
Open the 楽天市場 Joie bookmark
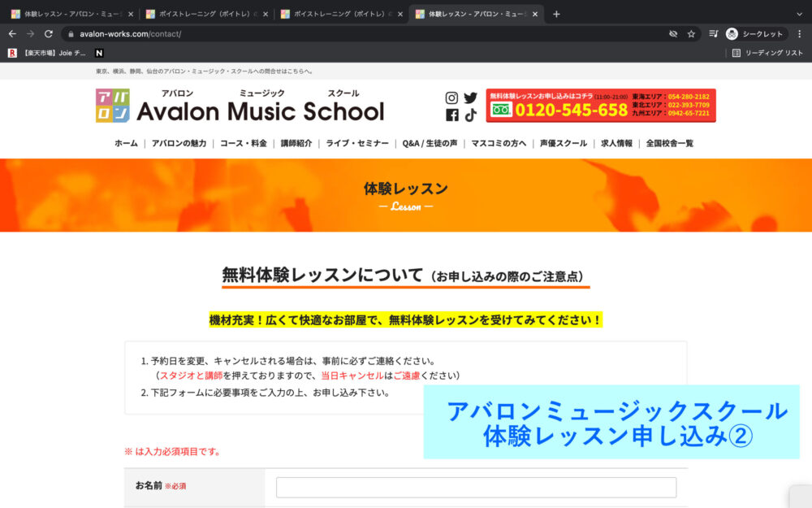pyautogui.click(x=46, y=53)
